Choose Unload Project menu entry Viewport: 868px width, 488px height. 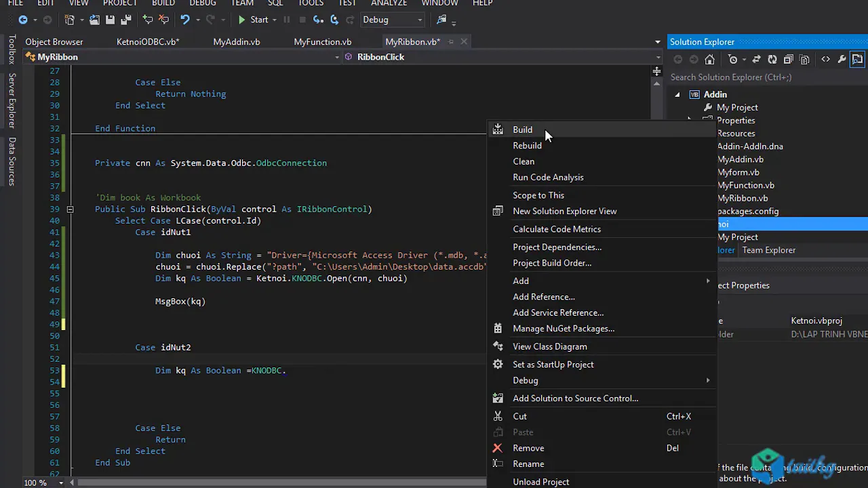tap(602, 481)
